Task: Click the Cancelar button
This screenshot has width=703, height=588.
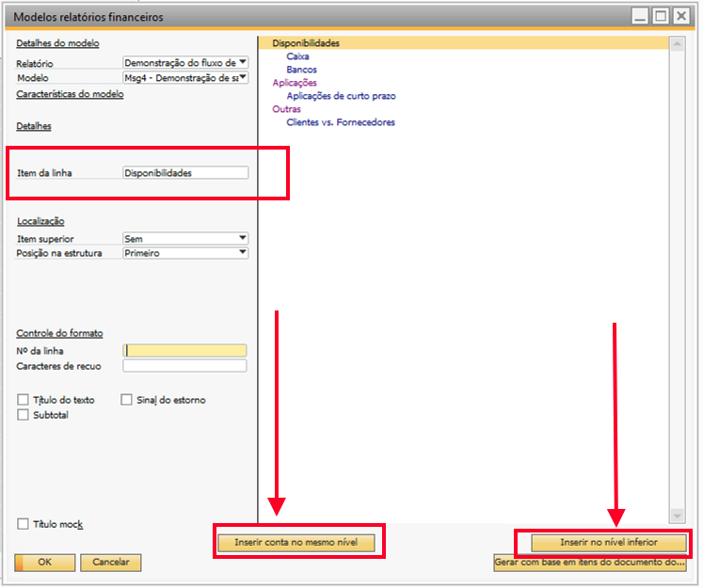Action: pos(111,563)
